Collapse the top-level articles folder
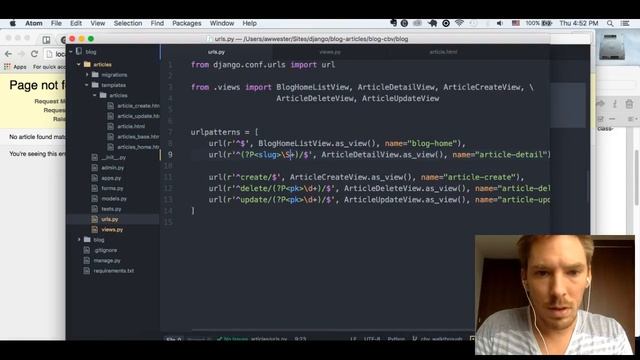 79,64
